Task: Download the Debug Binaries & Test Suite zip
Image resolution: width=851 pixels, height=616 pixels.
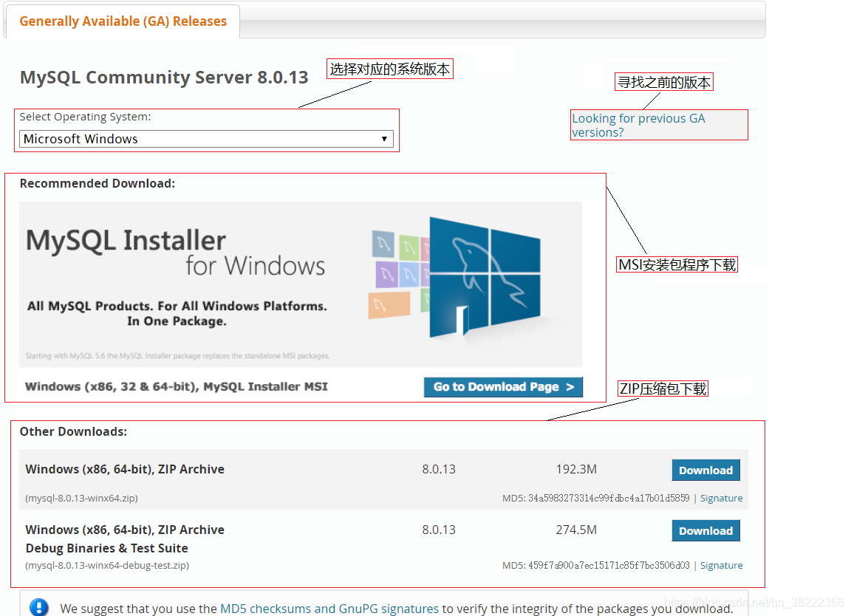Action: 705,531
